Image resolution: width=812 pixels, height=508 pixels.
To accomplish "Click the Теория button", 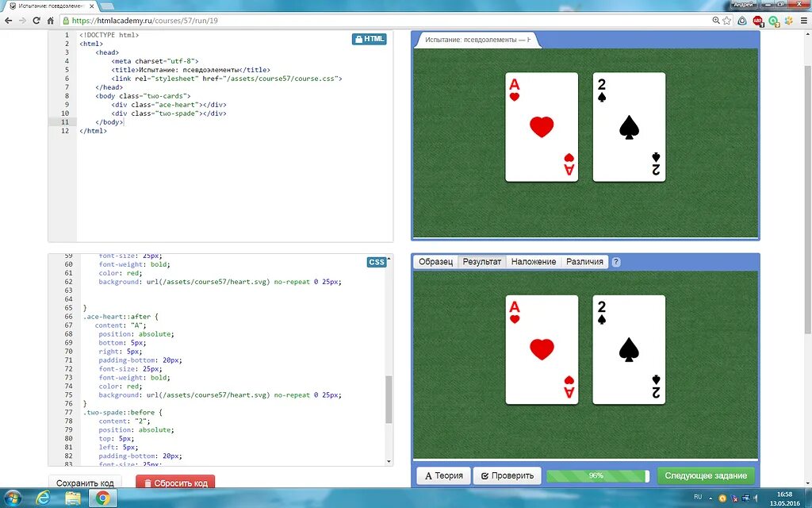I will [x=444, y=476].
